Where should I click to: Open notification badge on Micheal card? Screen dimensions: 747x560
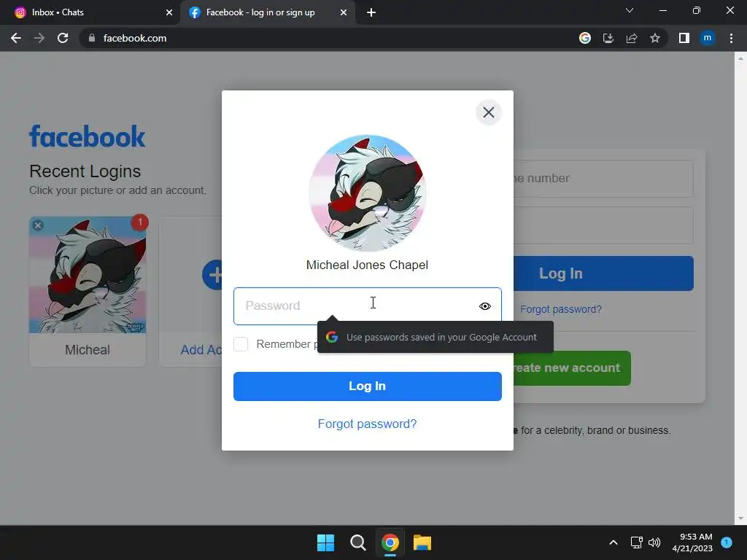tap(139, 222)
